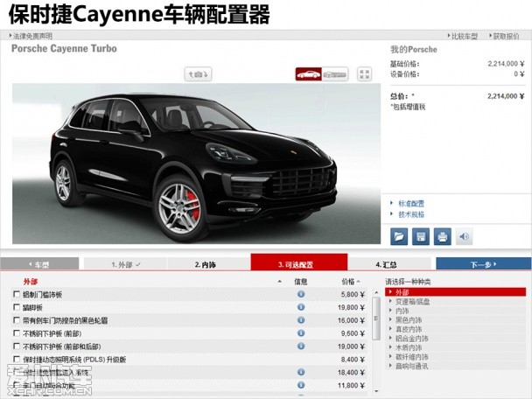Expand the 变速箱/底盘 category
The height and width of the screenshot is (399, 532).
click(x=455, y=301)
